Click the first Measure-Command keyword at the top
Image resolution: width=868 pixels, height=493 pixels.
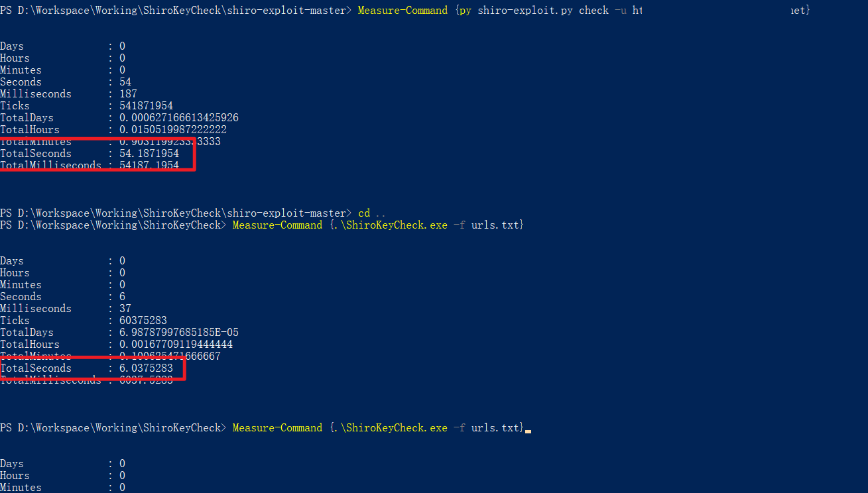(403, 11)
